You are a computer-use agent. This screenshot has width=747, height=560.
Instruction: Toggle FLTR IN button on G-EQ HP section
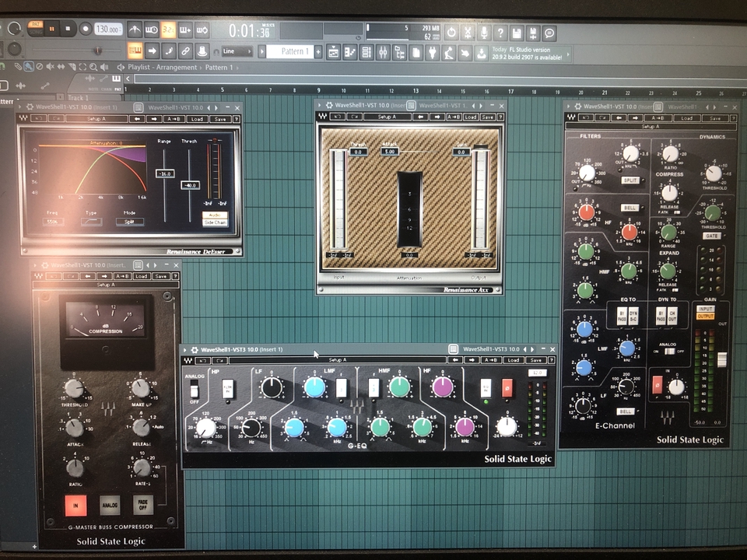228,389
